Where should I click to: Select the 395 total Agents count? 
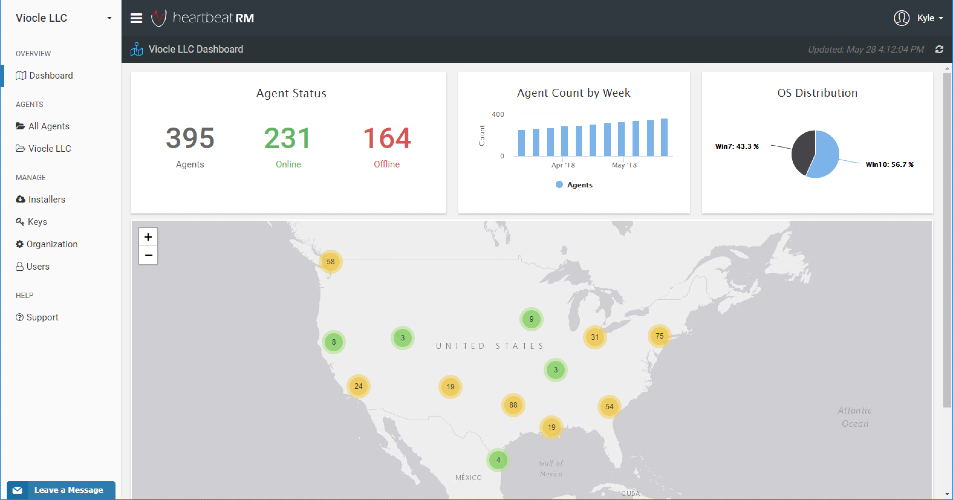(x=190, y=139)
